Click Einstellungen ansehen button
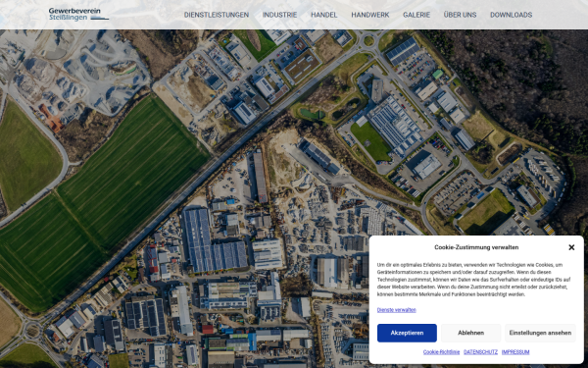 click(x=540, y=333)
